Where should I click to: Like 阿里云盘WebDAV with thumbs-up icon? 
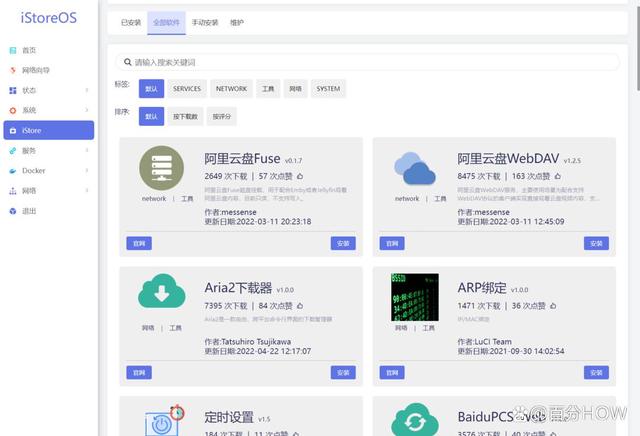coord(558,176)
